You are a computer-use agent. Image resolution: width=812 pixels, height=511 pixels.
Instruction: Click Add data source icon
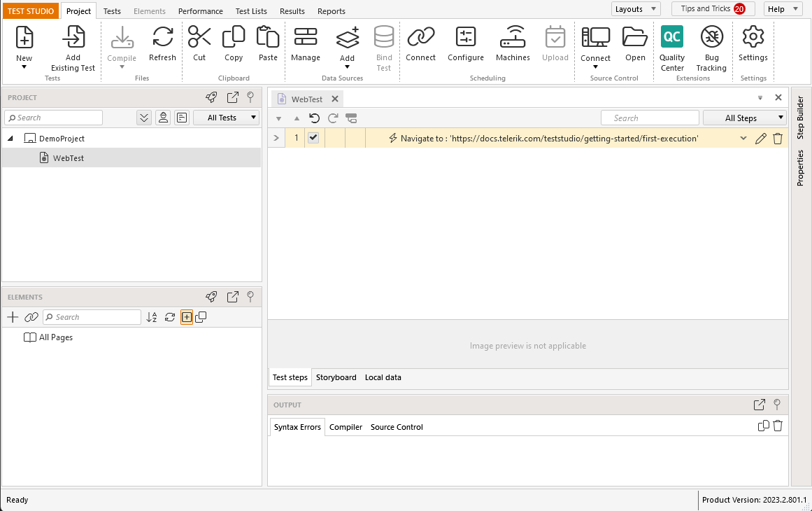pos(348,37)
